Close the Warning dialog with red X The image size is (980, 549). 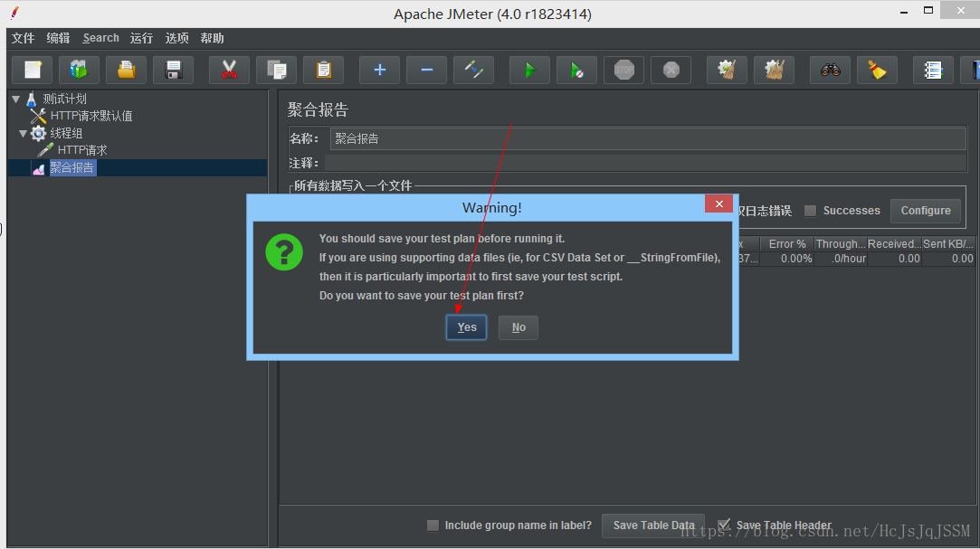click(x=718, y=204)
